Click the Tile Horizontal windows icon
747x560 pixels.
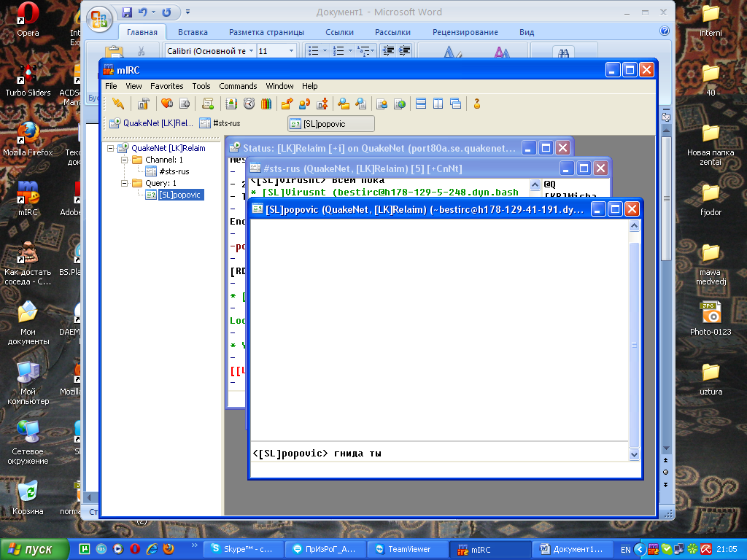click(421, 104)
